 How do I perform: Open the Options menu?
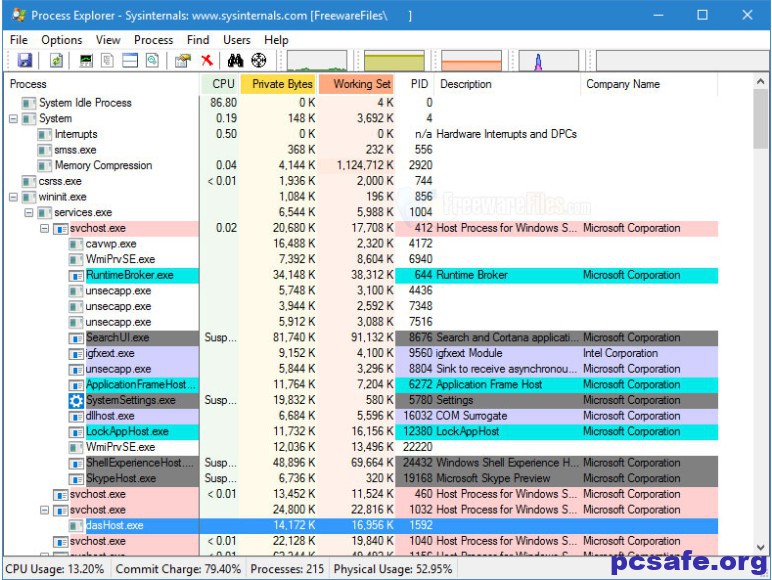pos(62,40)
